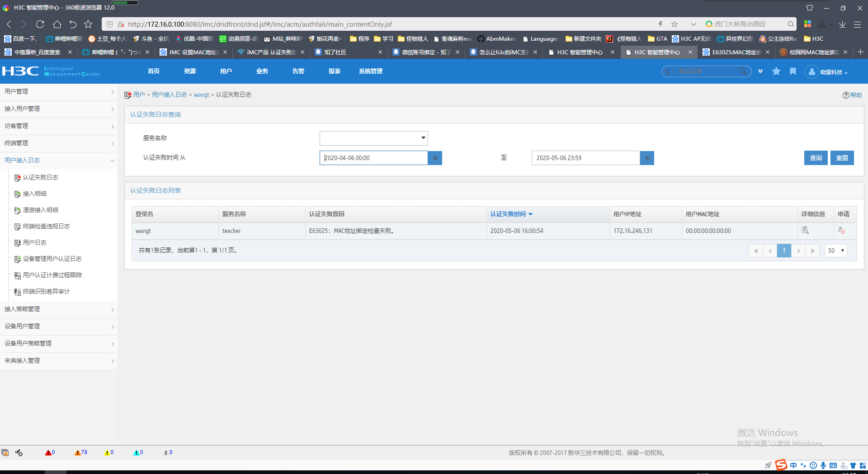Go back with the browser back arrow
Image resolution: width=868 pixels, height=474 pixels.
click(9, 24)
